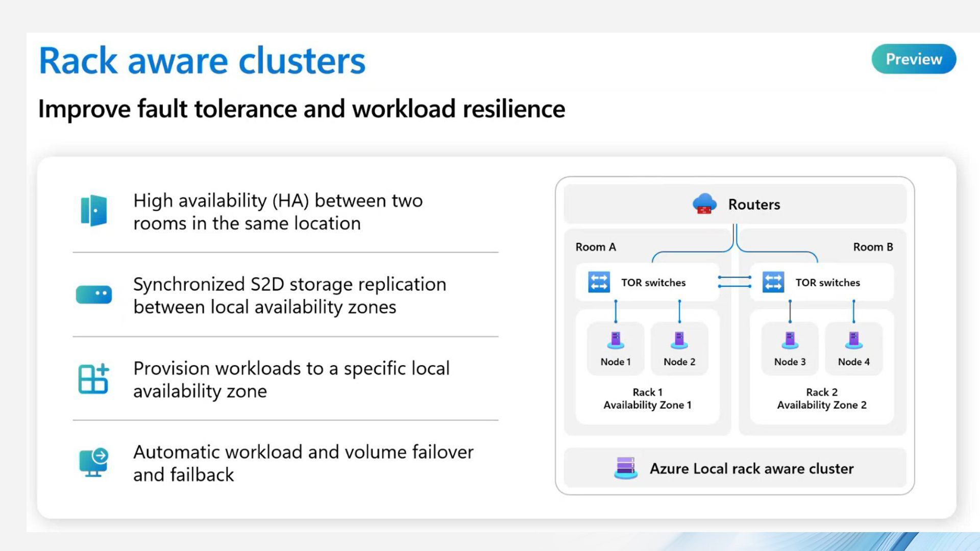
Task: Click the link between the TOR switches
Action: (734, 282)
